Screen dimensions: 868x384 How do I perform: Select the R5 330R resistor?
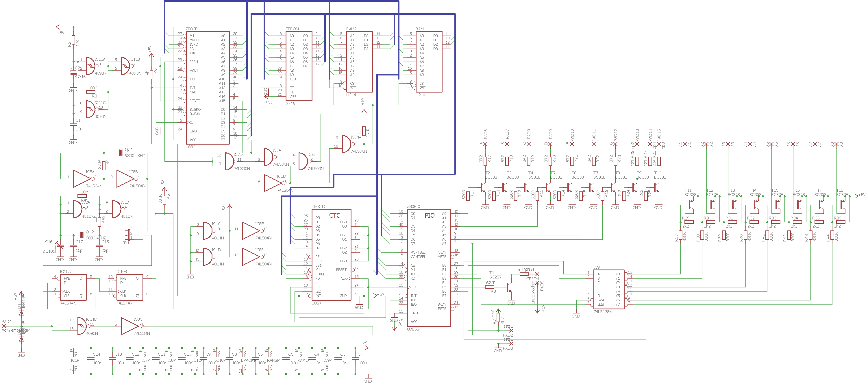pos(164,200)
